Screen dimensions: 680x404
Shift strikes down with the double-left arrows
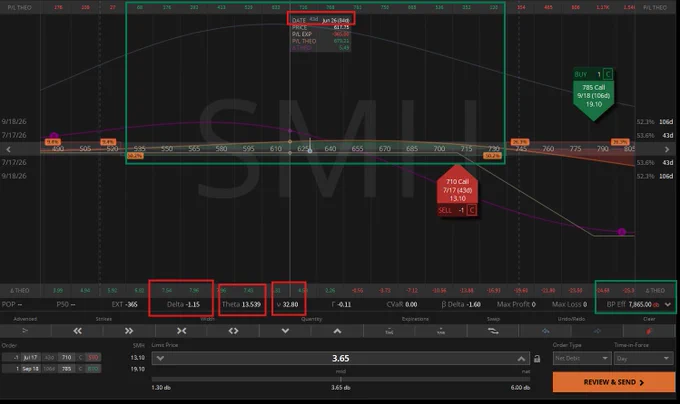pos(78,331)
